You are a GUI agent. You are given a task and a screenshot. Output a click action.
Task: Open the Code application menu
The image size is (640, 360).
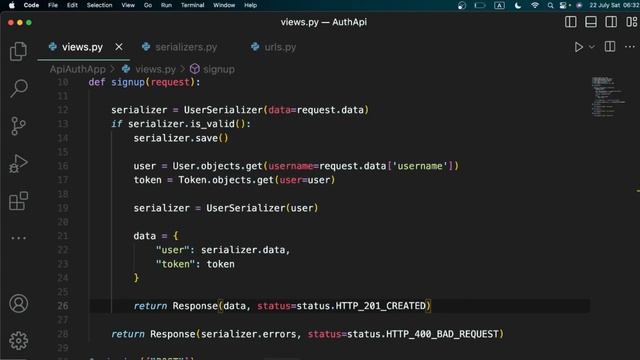[x=31, y=5]
